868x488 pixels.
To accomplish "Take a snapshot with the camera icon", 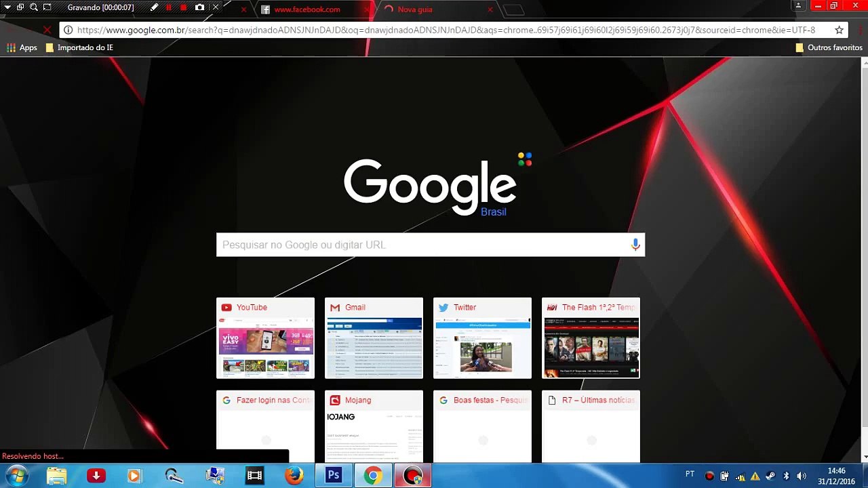I will 199,7.
